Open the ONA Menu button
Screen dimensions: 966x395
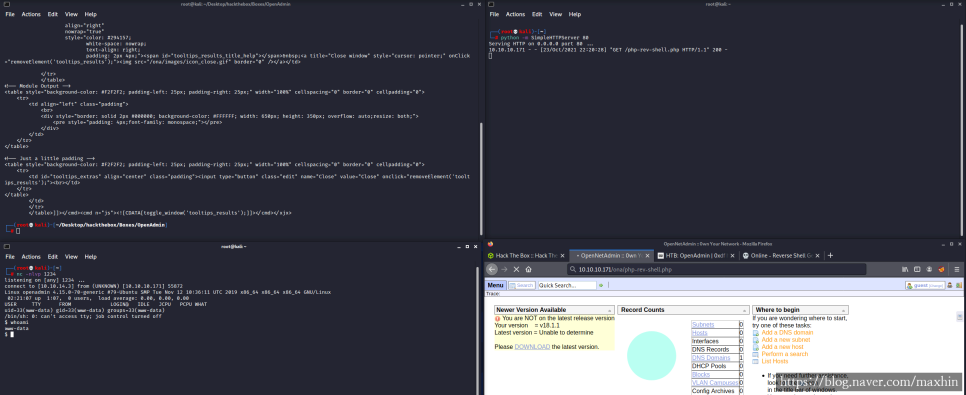[496, 285]
